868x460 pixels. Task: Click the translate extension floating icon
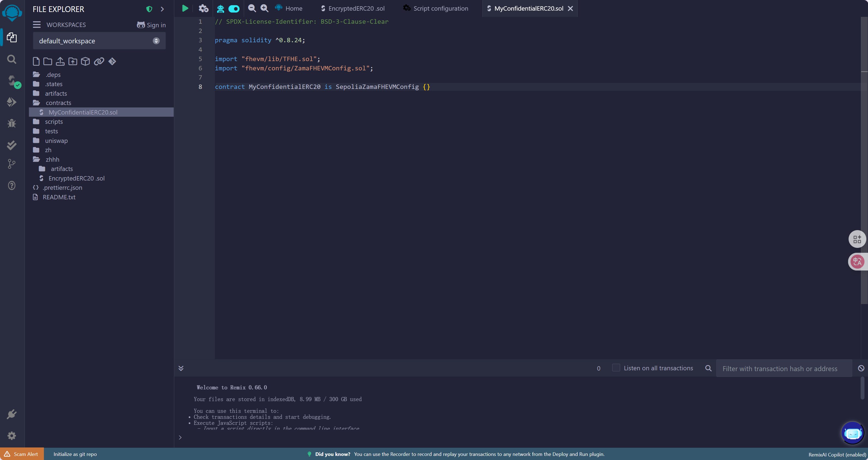pyautogui.click(x=857, y=261)
